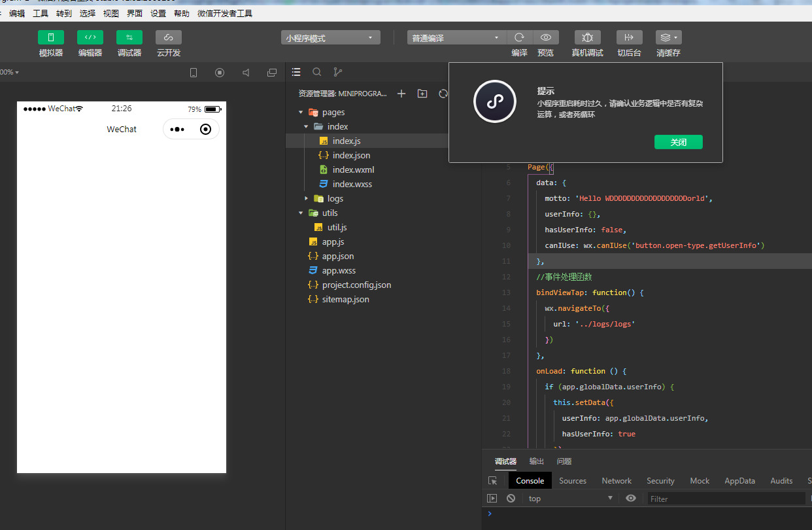Image resolution: width=812 pixels, height=530 pixels.
Task: Open the 小程序模式 mode dropdown
Action: point(331,38)
